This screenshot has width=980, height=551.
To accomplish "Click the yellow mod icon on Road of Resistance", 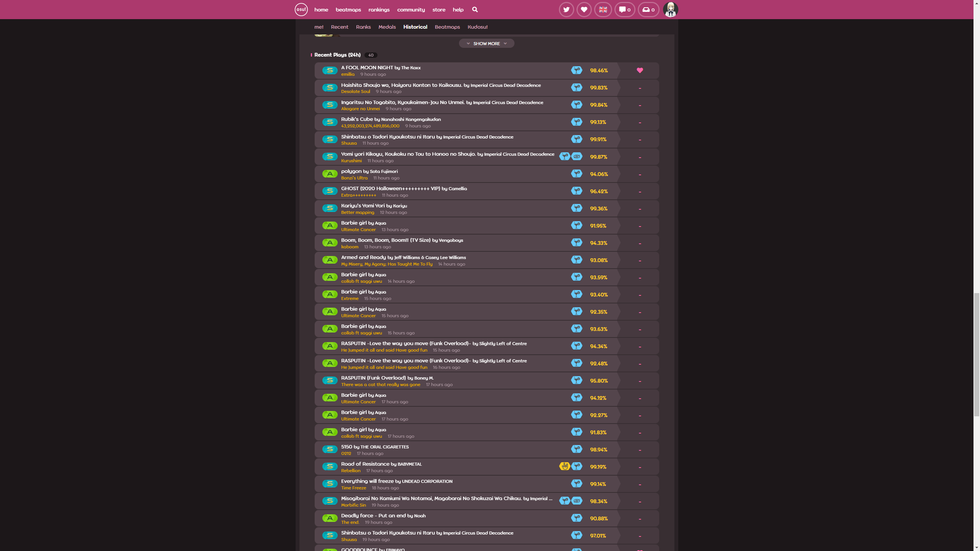I will [565, 466].
